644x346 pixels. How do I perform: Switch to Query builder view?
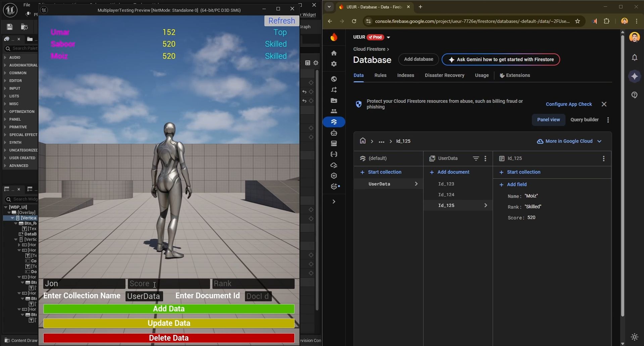click(584, 120)
